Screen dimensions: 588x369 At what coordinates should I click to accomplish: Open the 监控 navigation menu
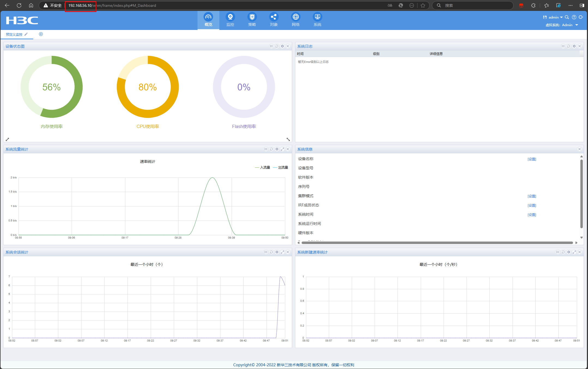230,20
